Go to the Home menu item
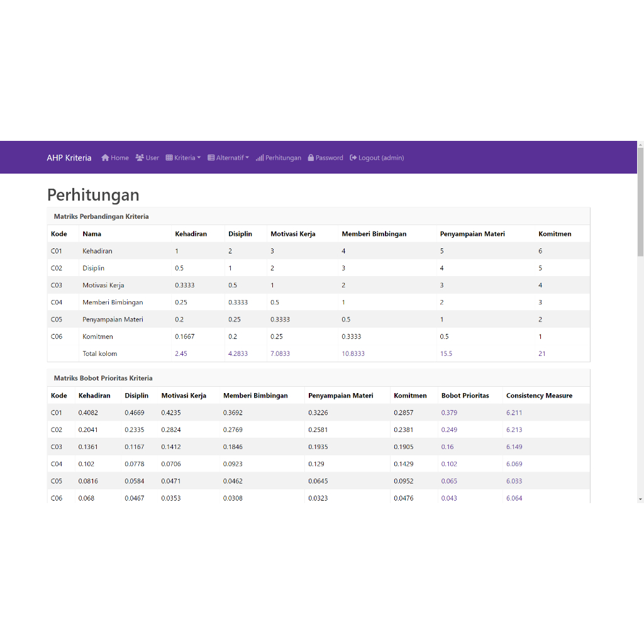The height and width of the screenshot is (644, 644). 119,158
